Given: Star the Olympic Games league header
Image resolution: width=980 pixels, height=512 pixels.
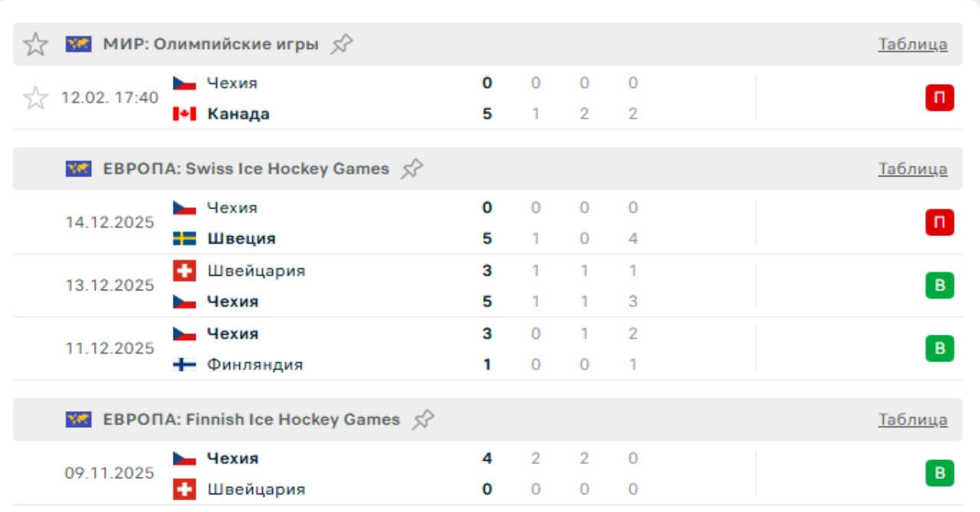Looking at the screenshot, I should tap(35, 44).
